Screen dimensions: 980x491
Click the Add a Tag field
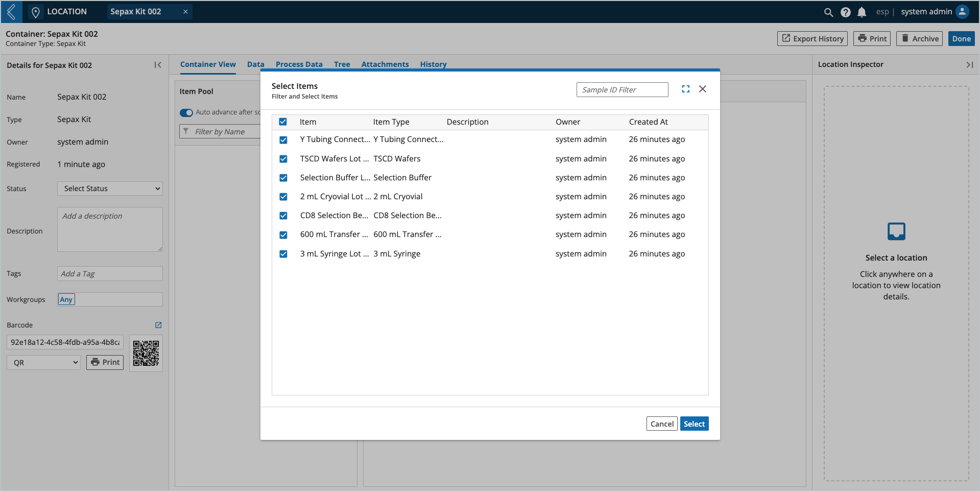(x=110, y=273)
